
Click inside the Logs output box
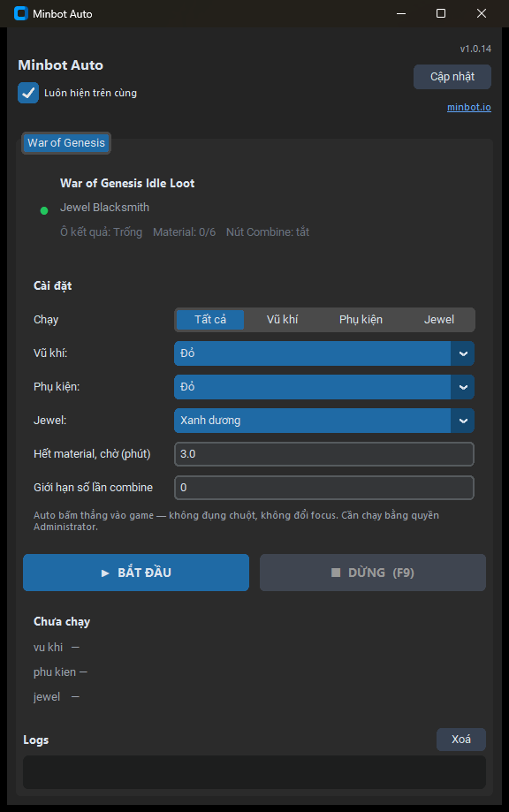(x=254, y=771)
